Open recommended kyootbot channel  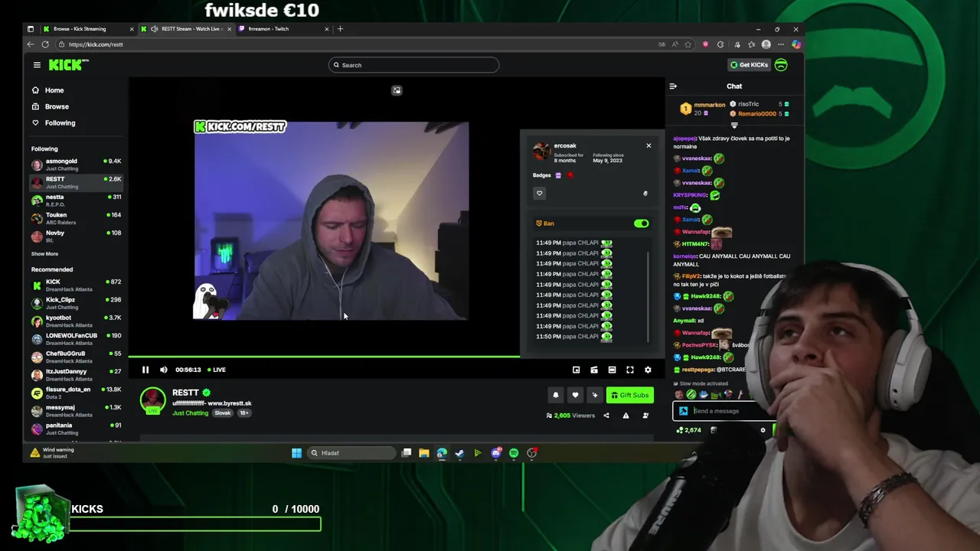[76, 321]
